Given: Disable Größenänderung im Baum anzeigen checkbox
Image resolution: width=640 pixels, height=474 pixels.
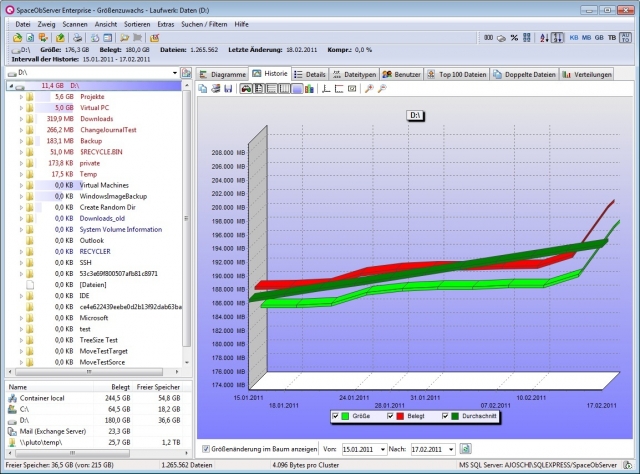Looking at the screenshot, I should tap(207, 449).
